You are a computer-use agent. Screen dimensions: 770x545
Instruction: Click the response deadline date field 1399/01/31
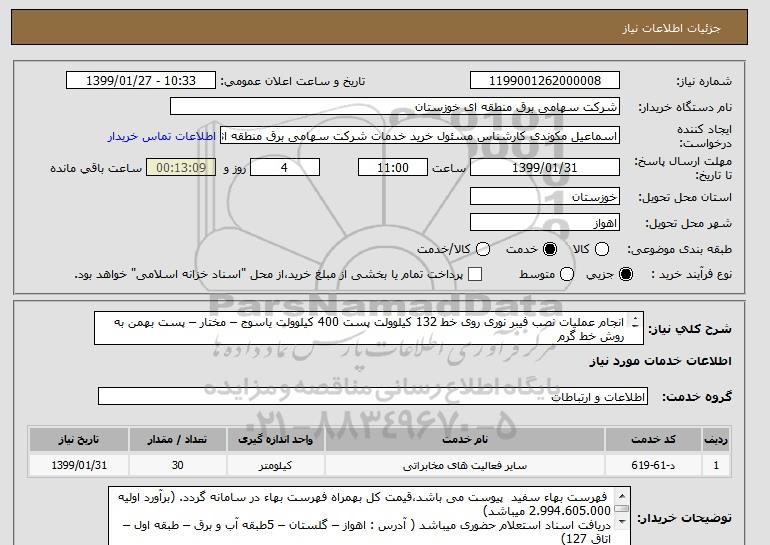coord(545,167)
